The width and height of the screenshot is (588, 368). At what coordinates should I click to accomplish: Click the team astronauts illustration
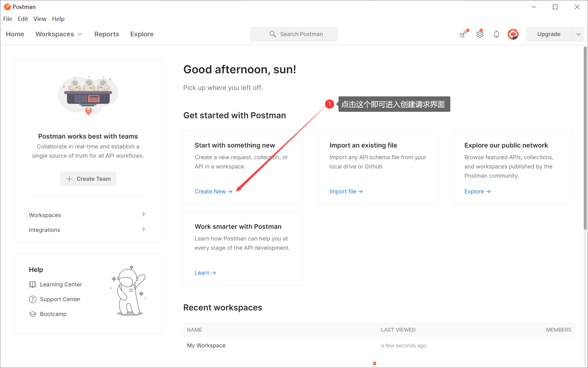pos(88,95)
